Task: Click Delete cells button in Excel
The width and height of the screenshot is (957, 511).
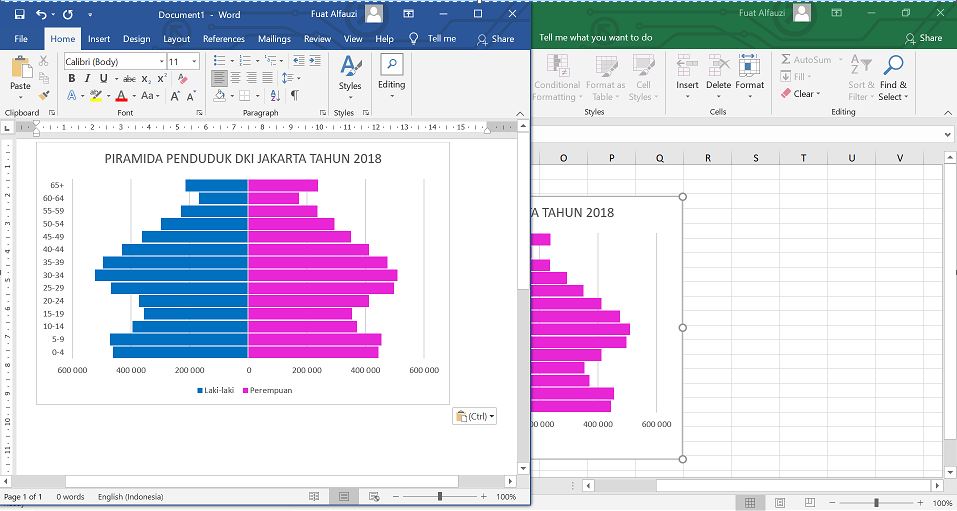Action: (718, 78)
